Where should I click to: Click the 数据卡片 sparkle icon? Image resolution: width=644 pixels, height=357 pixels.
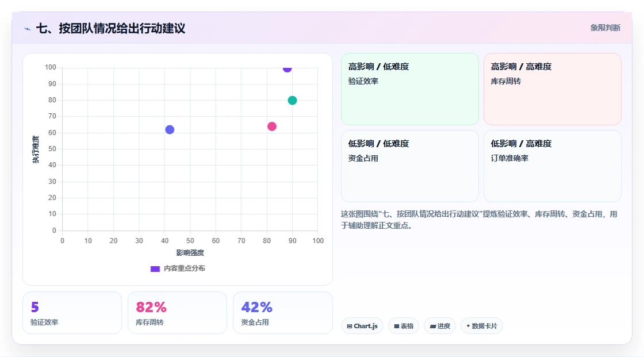[468, 326]
